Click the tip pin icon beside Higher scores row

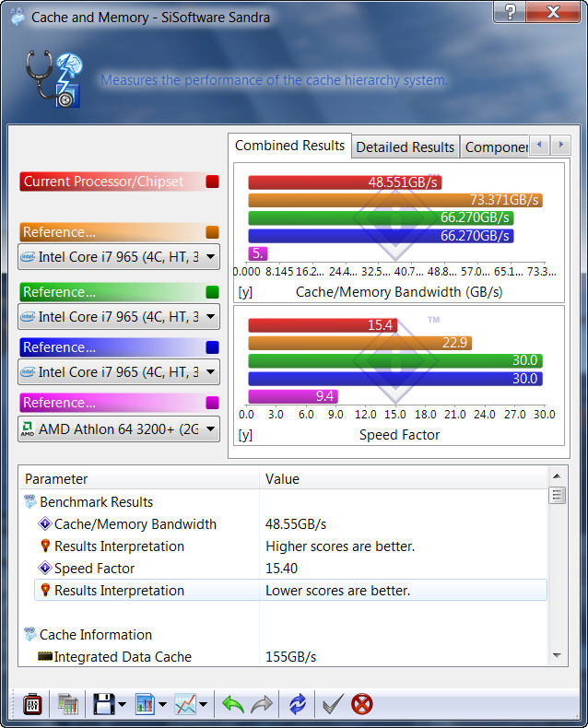click(x=45, y=546)
